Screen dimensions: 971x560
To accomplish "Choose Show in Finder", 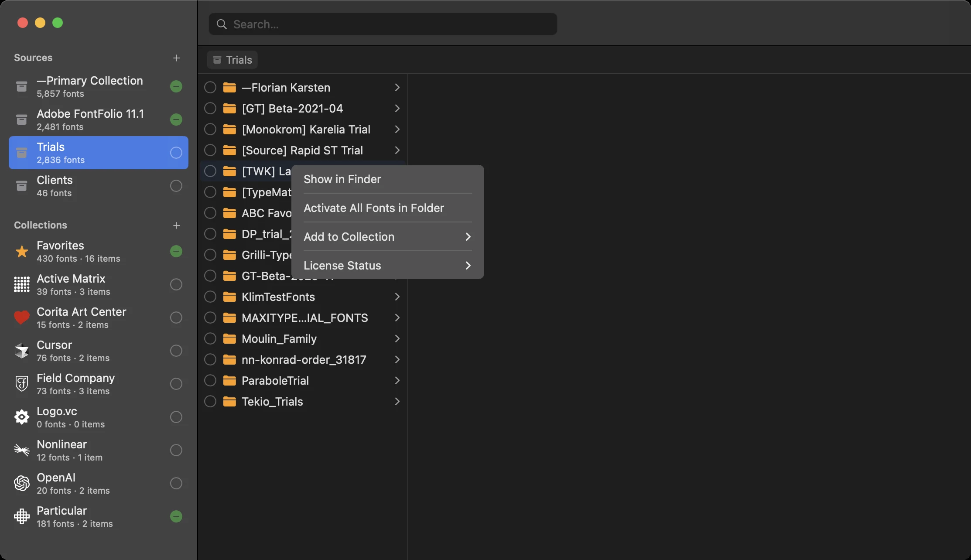I will [x=387, y=179].
